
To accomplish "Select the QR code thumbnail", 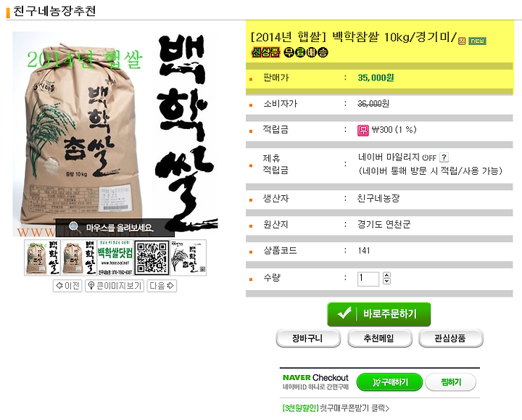I will (152, 258).
